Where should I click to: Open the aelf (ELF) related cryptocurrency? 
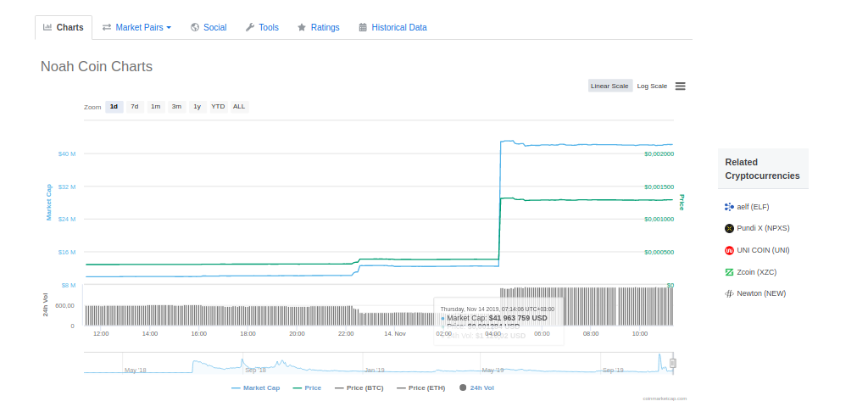(x=753, y=207)
